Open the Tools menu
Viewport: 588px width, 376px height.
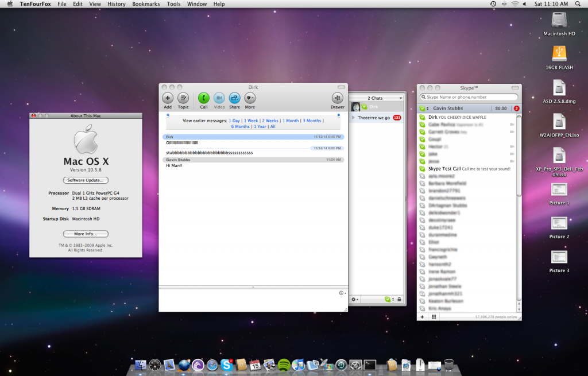tap(173, 4)
